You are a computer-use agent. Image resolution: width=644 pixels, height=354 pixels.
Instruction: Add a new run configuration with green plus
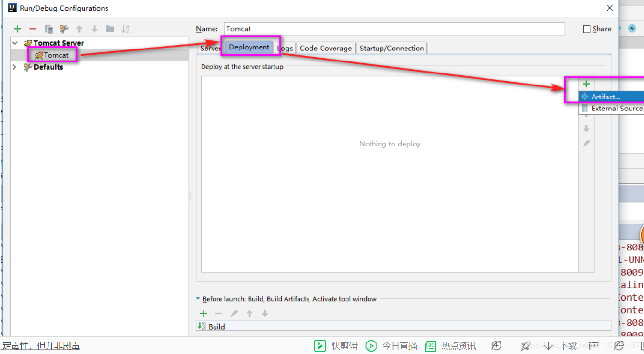18,29
